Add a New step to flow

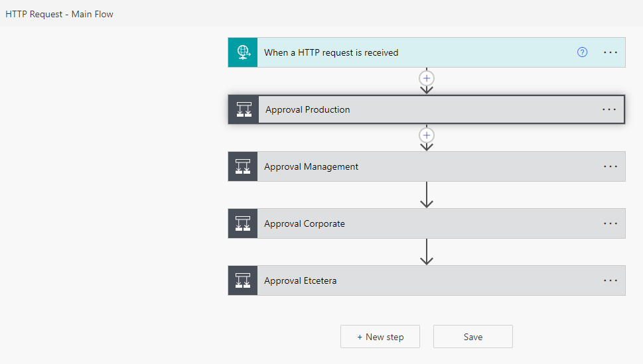(380, 337)
